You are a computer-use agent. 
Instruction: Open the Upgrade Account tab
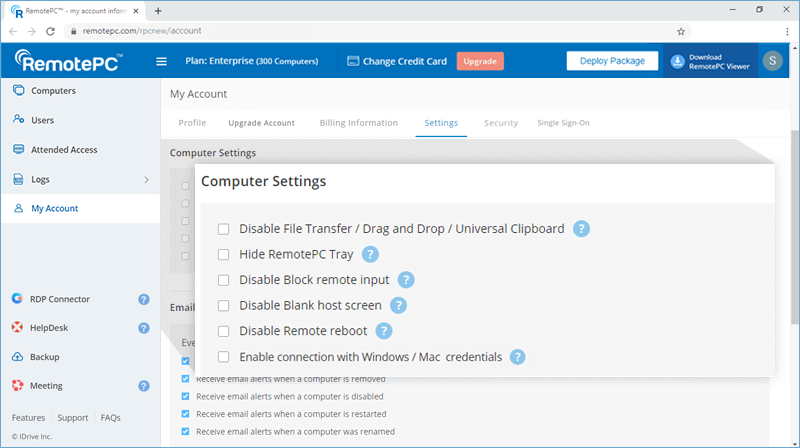[261, 123]
